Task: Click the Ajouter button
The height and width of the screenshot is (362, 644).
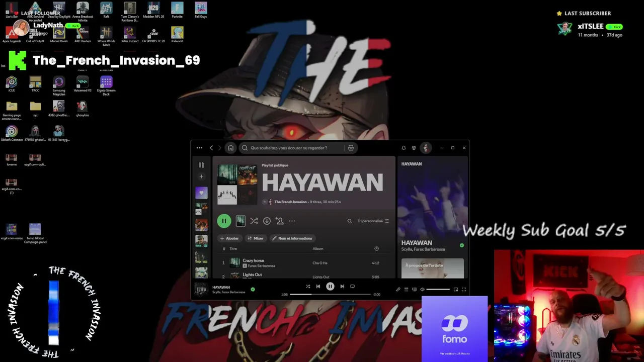Action: 229,238
